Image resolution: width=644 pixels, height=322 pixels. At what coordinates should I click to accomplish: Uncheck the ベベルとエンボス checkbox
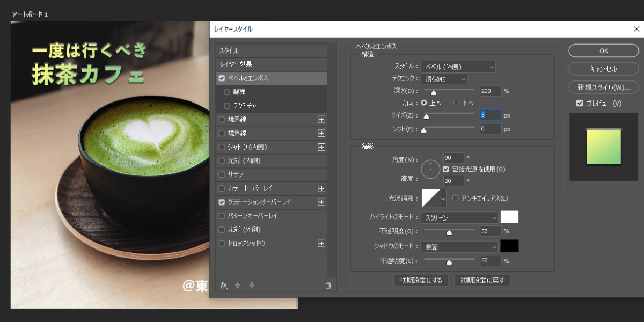pyautogui.click(x=222, y=78)
